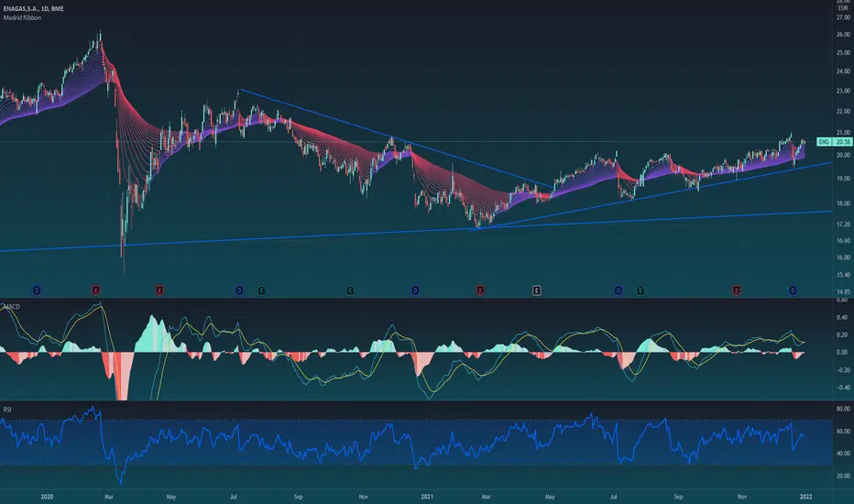The image size is (854, 504).
Task: Click the 26.00 price axis label
Action: 843,34
